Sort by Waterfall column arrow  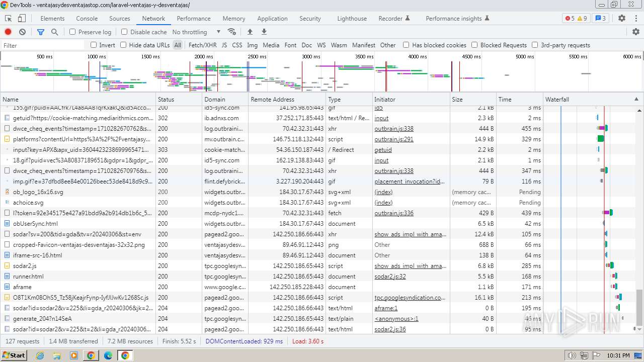636,99
